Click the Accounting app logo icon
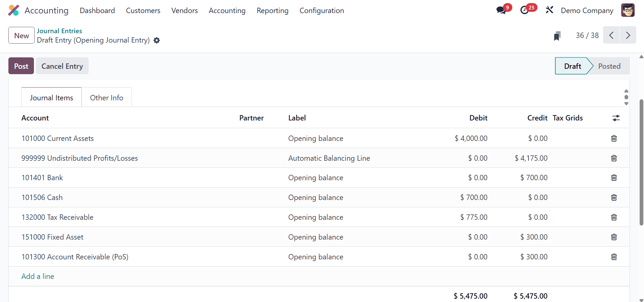Screen dimensions: 644x302 point(14,10)
